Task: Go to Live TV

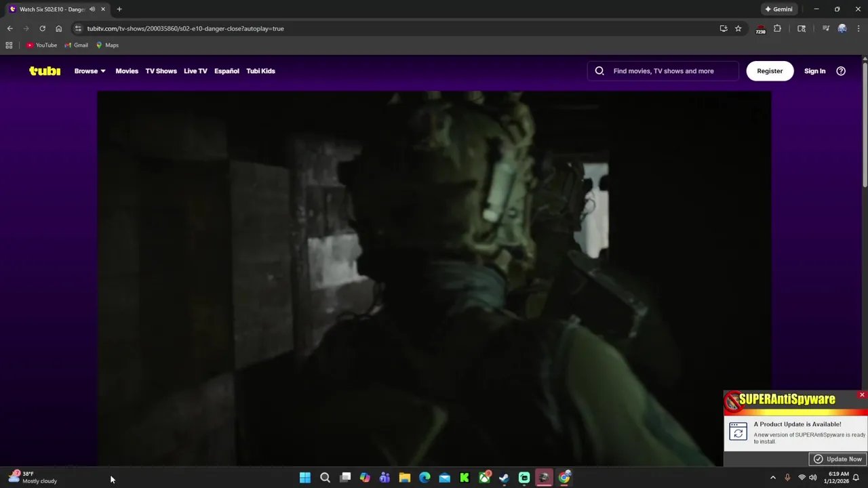Action: (x=195, y=71)
